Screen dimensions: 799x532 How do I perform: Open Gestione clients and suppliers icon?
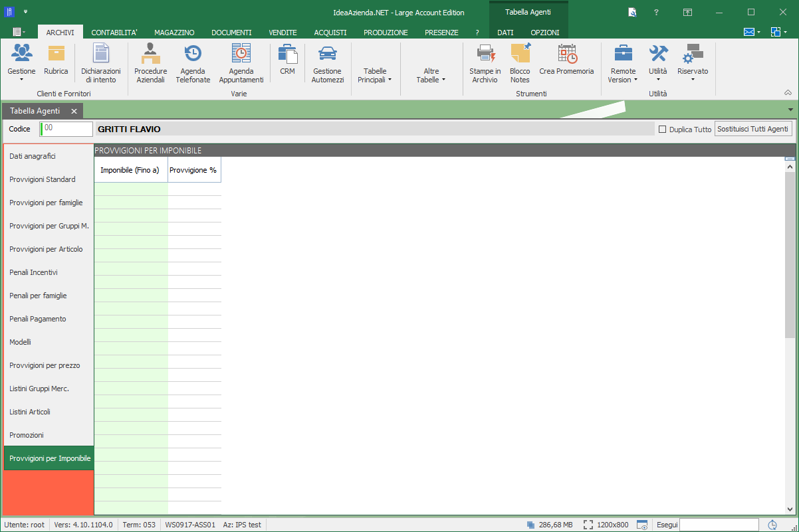point(22,53)
